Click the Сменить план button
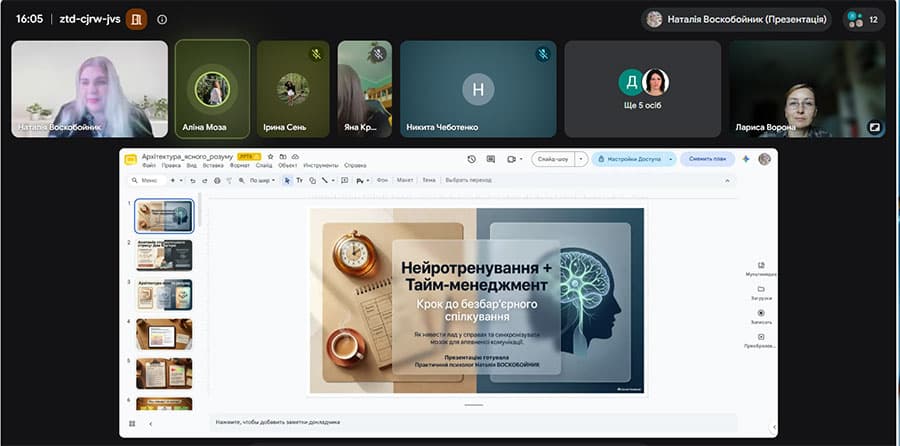 pos(708,159)
